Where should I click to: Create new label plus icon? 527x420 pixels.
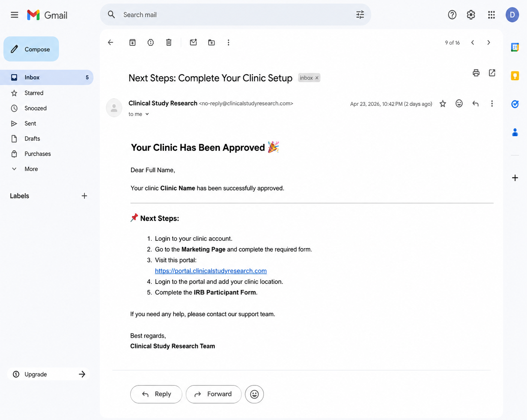84,196
